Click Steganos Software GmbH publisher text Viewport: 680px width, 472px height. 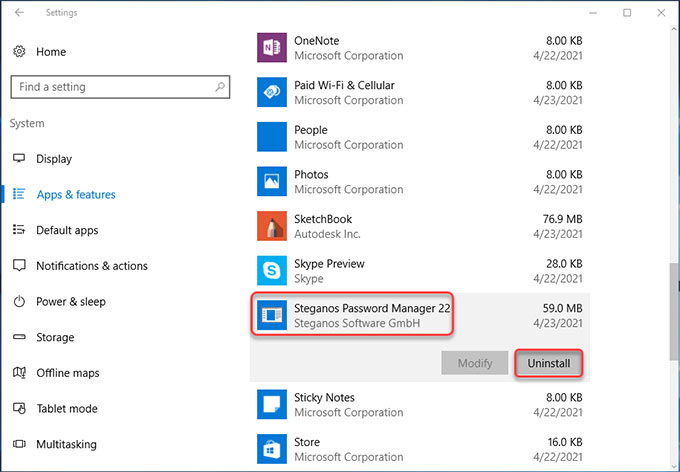pos(357,323)
